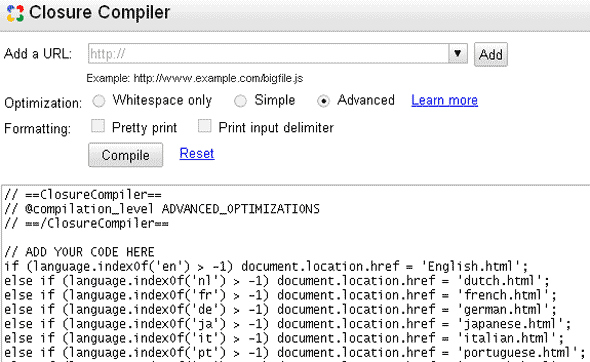The image size is (590, 362).
Task: Click the Add a URL input field
Action: (268, 53)
